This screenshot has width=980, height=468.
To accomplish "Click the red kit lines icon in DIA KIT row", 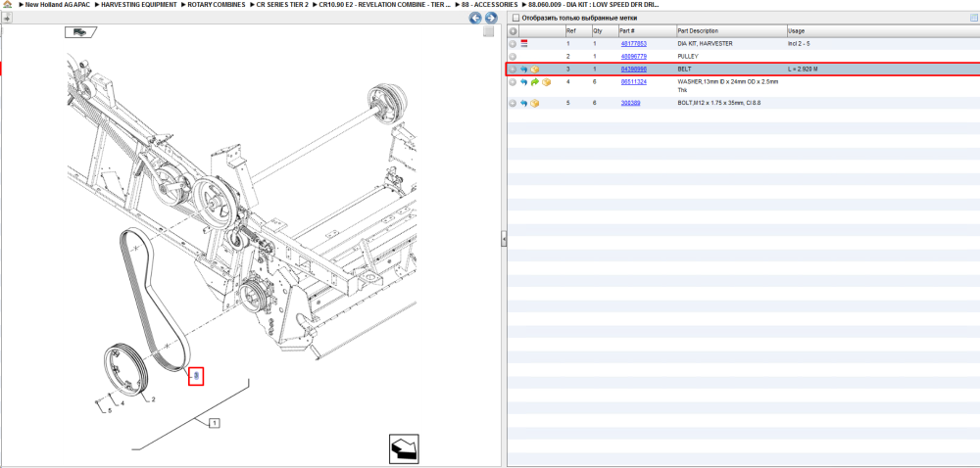I will tap(523, 44).
